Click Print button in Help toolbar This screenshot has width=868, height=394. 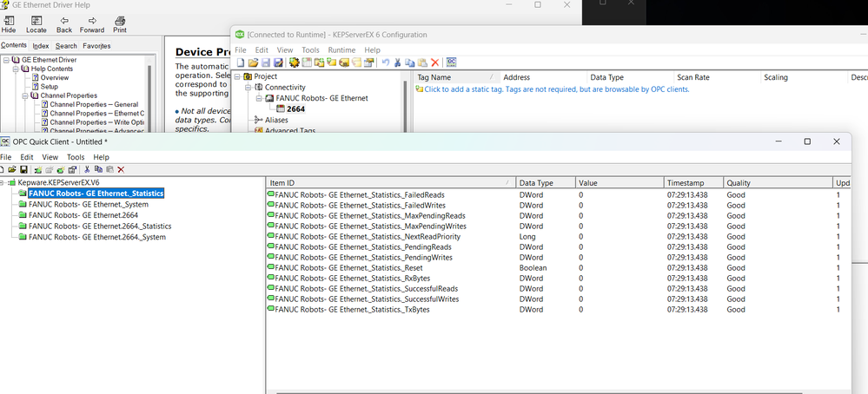point(120,25)
